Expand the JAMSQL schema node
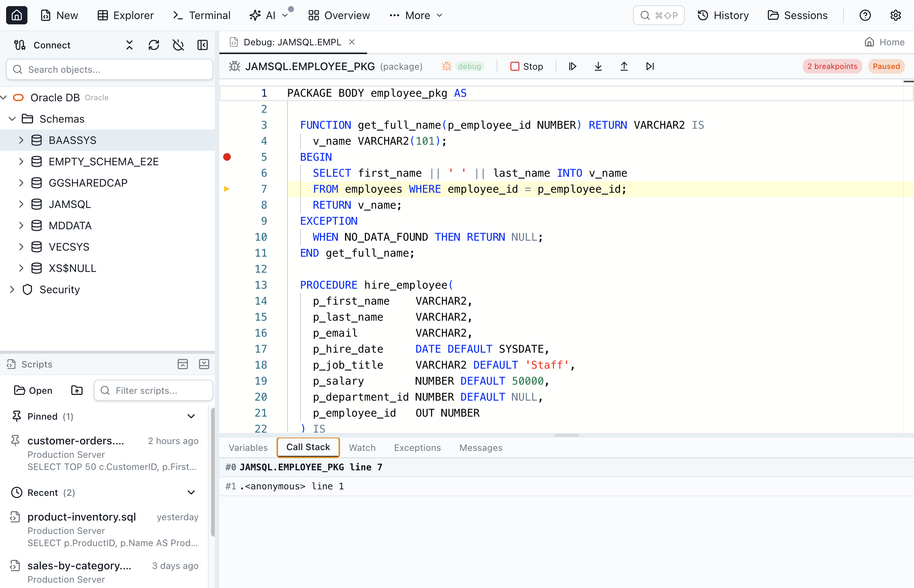This screenshot has height=588, width=914. [x=21, y=204]
